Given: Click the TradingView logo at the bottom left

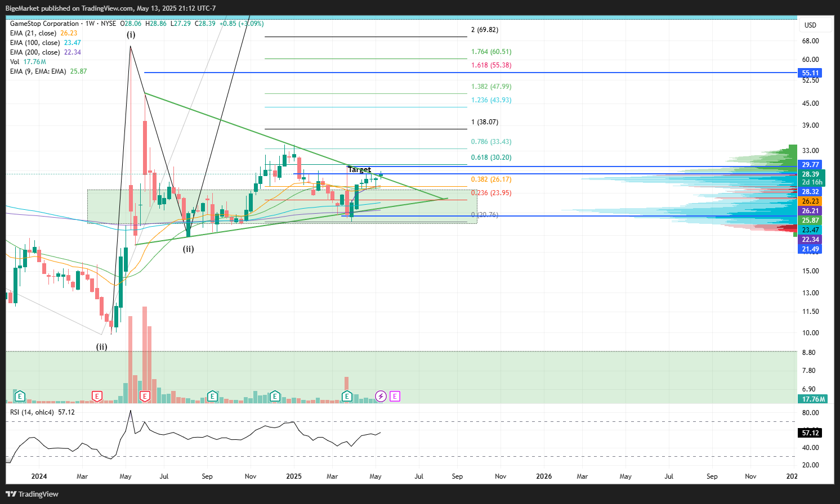Looking at the screenshot, I should (32, 494).
